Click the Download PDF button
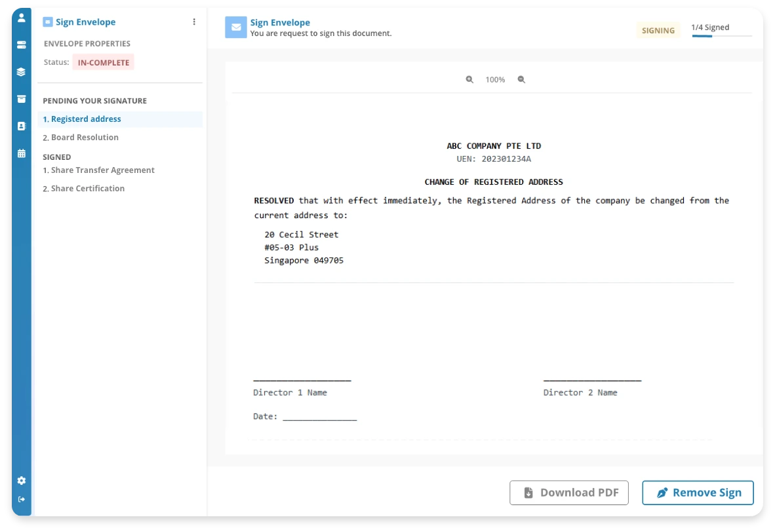Viewport: 775px width, 532px height. pos(568,492)
